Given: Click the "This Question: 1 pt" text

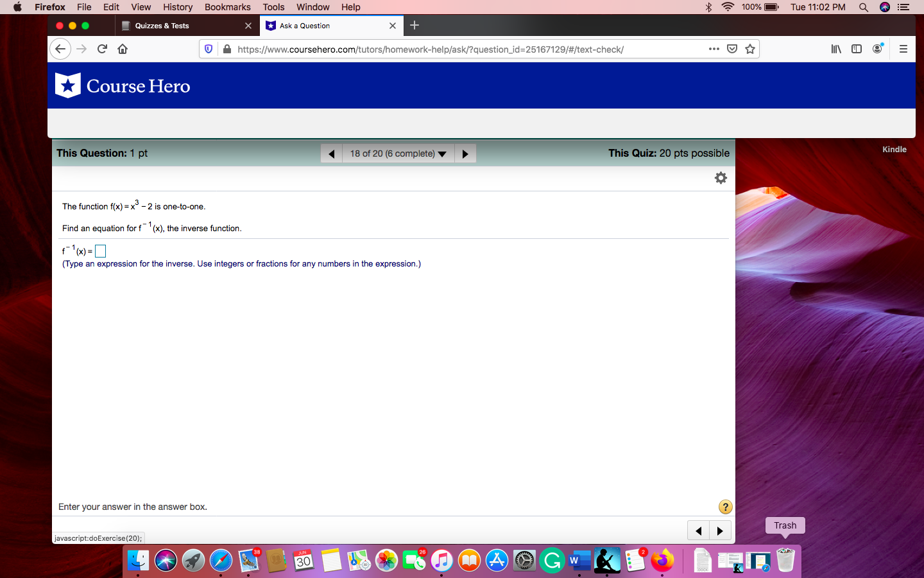Looking at the screenshot, I should click(x=102, y=153).
